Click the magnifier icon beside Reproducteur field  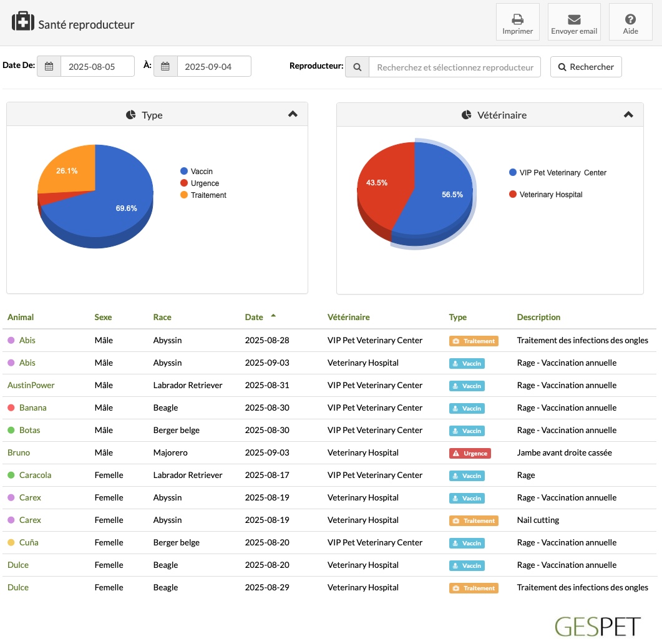(x=357, y=67)
